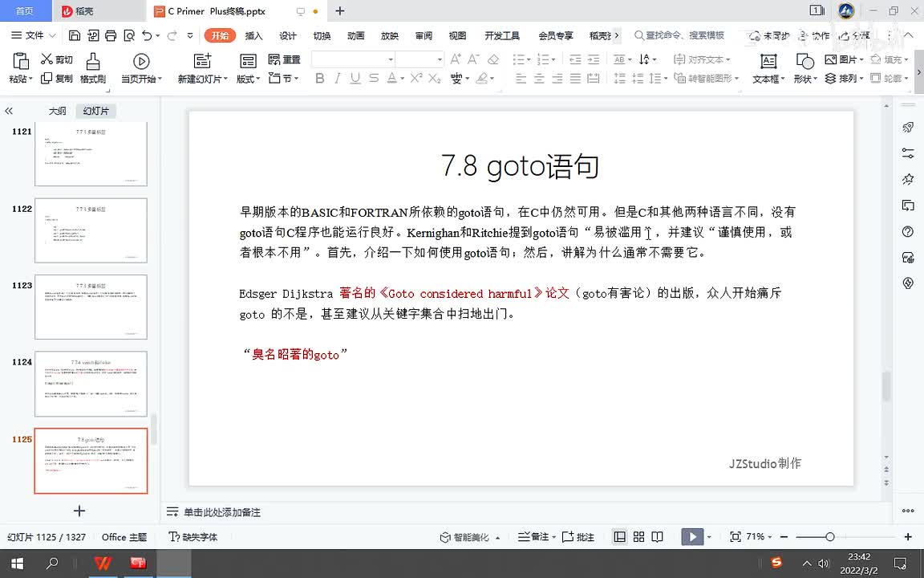Viewport: 924px width, 578px height.
Task: Toggle Subscript formatting
Action: (435, 78)
